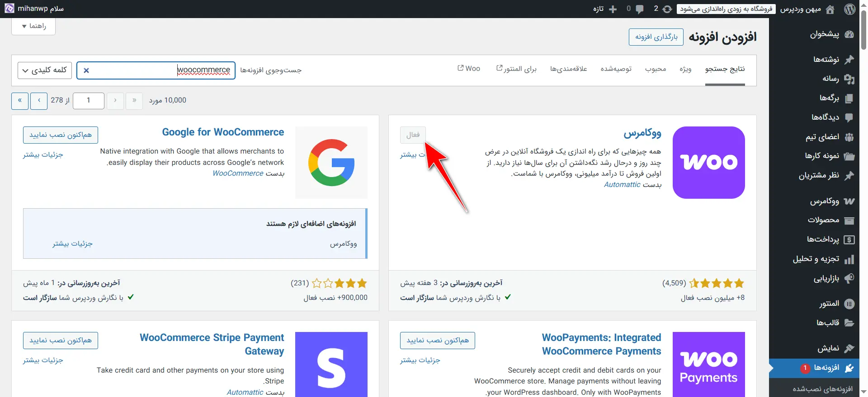The image size is (868, 397).
Task: Click the home icon beside میهن وردپرس
Action: [x=830, y=9]
